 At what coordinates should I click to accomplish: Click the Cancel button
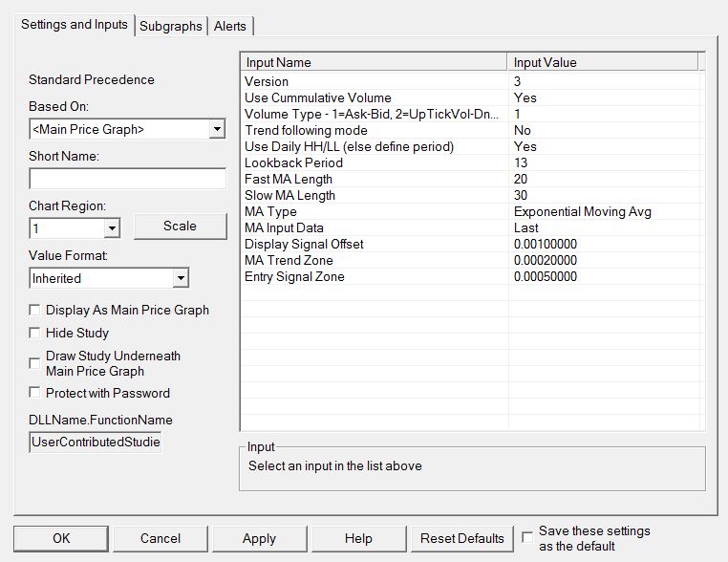point(161,538)
